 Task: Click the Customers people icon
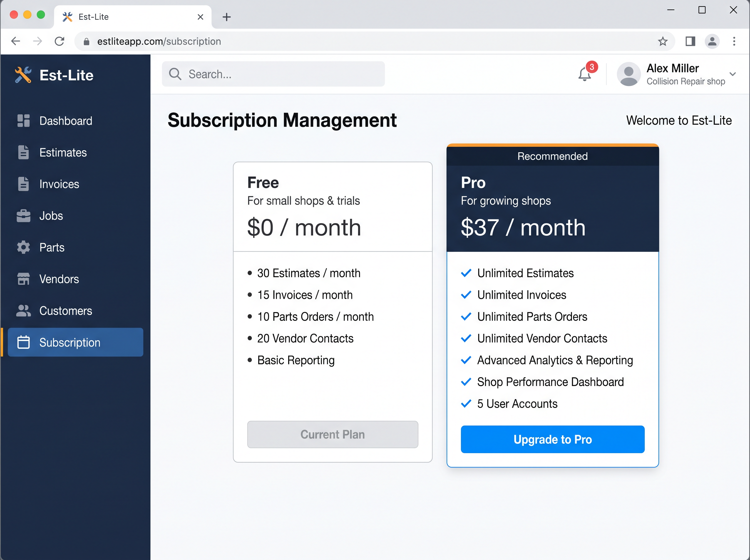(23, 311)
